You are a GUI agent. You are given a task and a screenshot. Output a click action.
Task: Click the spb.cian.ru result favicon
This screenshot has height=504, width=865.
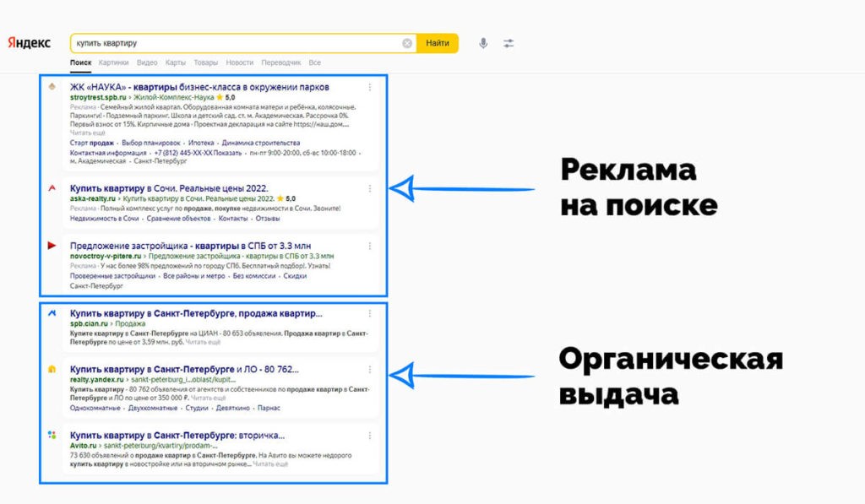pos(52,313)
